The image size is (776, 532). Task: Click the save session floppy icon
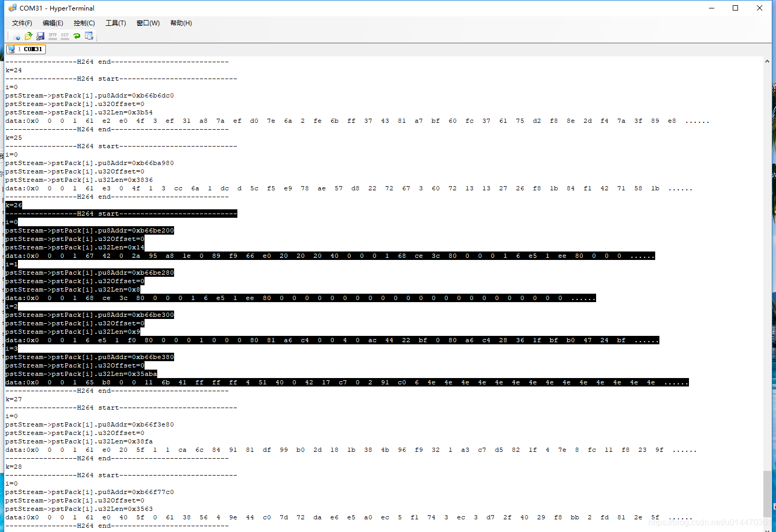pyautogui.click(x=40, y=36)
